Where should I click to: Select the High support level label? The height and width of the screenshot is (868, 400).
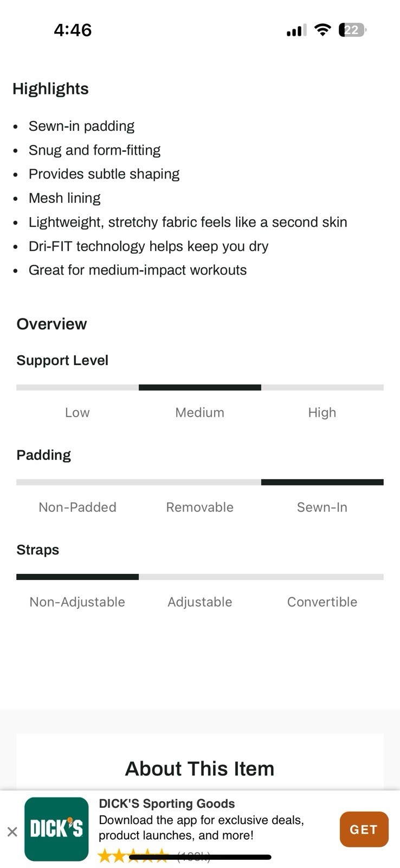(322, 412)
